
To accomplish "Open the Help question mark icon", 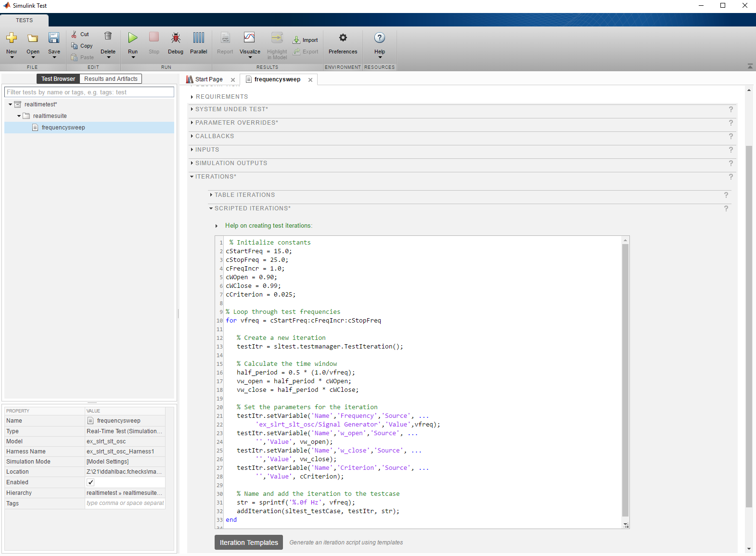I will point(379,38).
